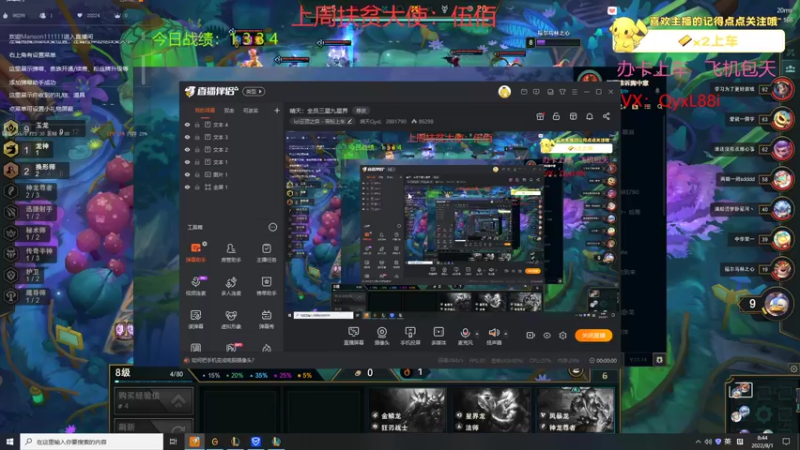This screenshot has height=450, width=800.
Task: Add the 多媒体 media source
Action: [x=438, y=336]
